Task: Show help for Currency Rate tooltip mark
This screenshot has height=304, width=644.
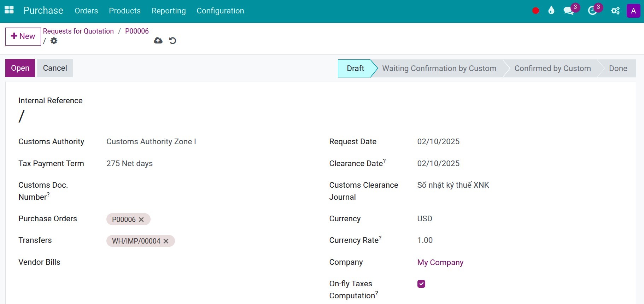Action: point(380,238)
